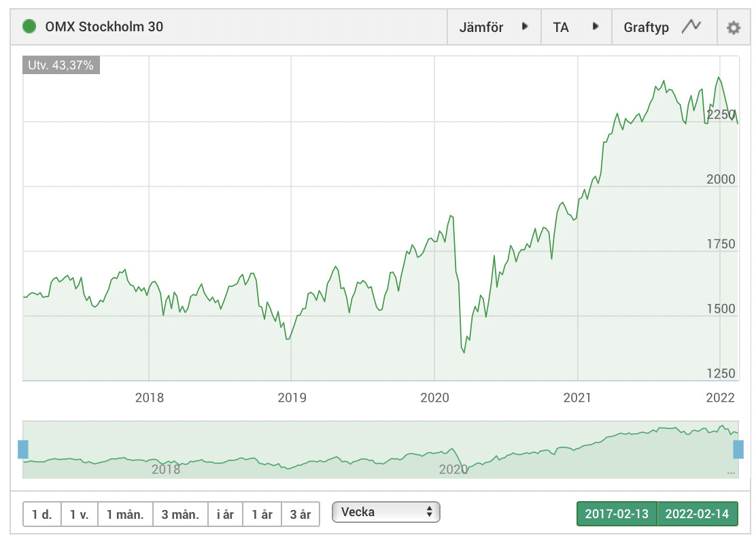Click the 2020 label on the x-axis
This screenshot has height=544, width=756.
[434, 398]
